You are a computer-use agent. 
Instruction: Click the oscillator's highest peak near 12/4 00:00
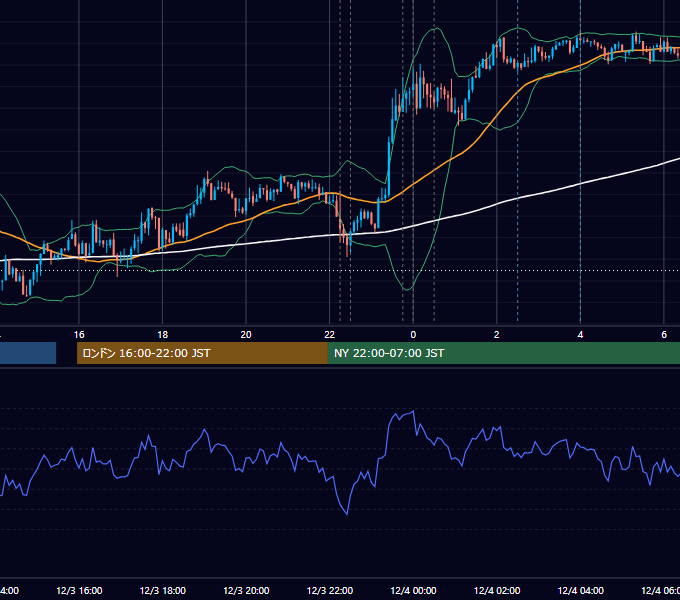[413, 411]
